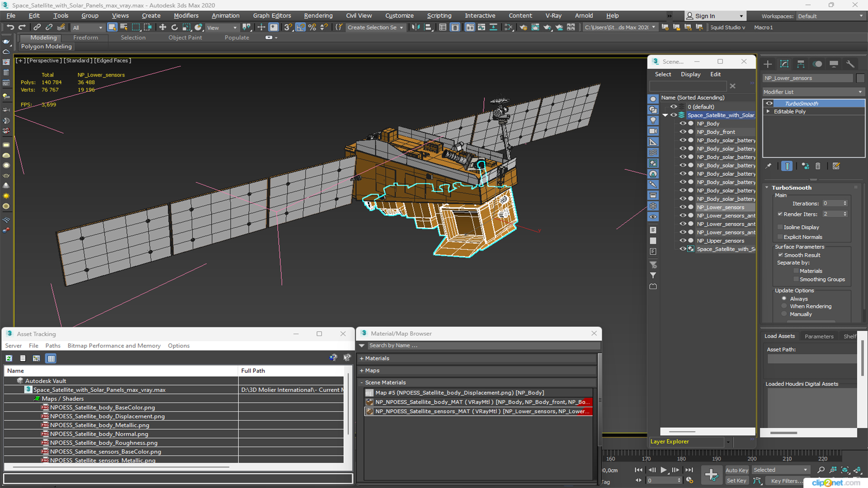Activate the Select Object tool
This screenshot has height=488, width=868.
pyautogui.click(x=112, y=27)
